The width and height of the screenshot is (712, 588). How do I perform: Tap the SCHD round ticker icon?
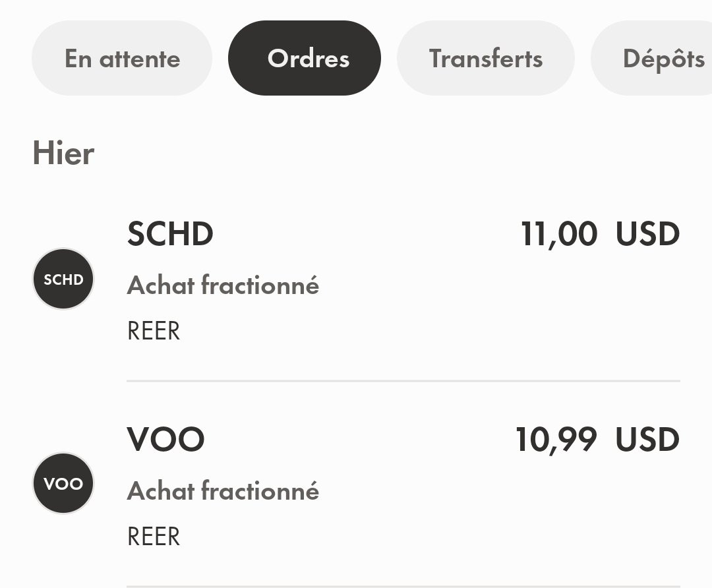63,279
